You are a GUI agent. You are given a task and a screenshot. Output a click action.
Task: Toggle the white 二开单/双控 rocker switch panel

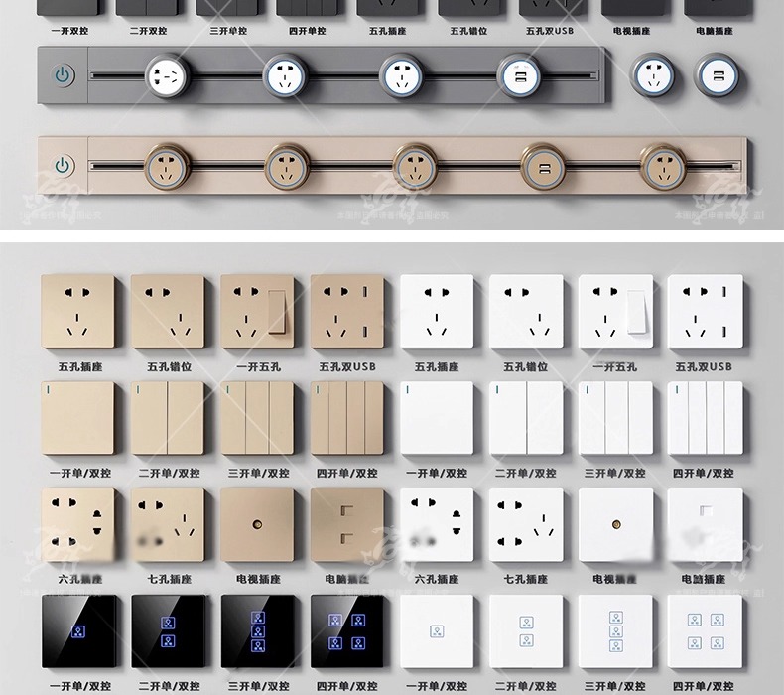tap(526, 418)
